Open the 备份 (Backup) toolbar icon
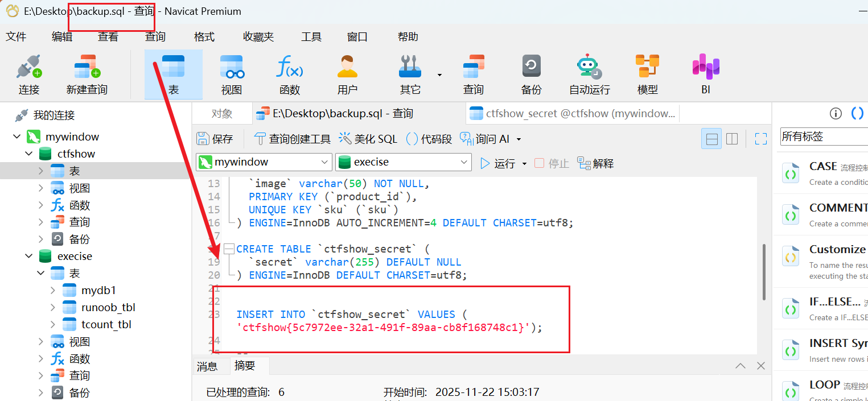Screen dimensions: 868x401 531,75
